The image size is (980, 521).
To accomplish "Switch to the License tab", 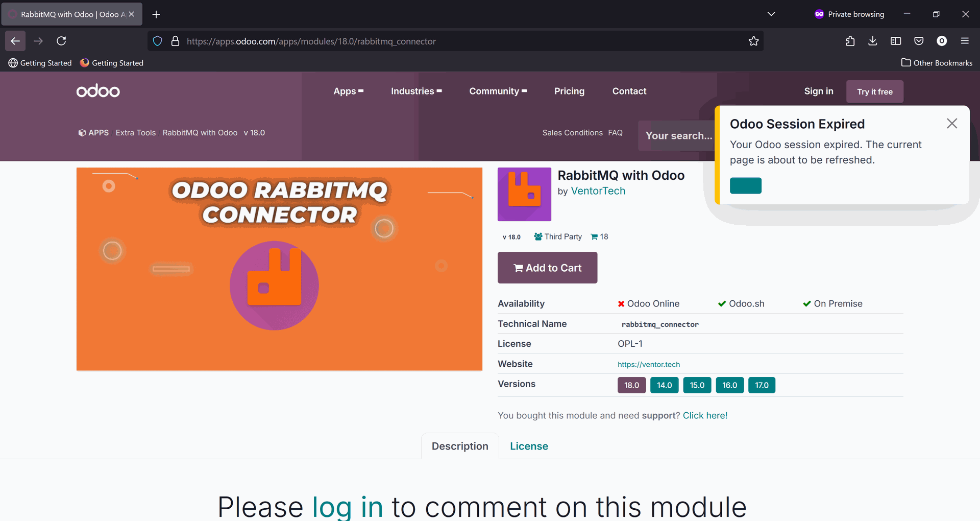I will coord(529,446).
